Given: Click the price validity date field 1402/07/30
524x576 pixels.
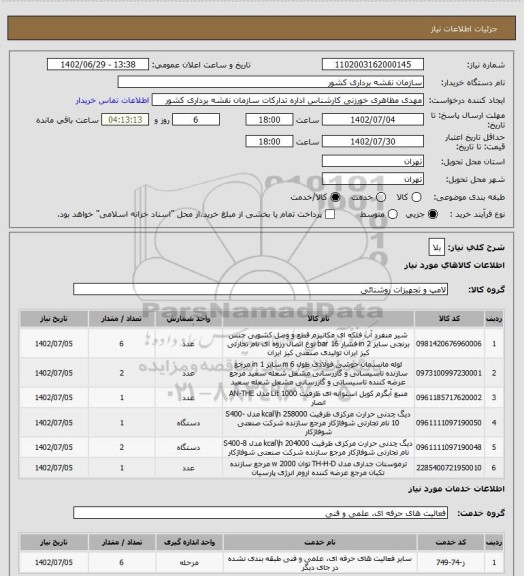Looking at the screenshot, I should click(373, 141).
